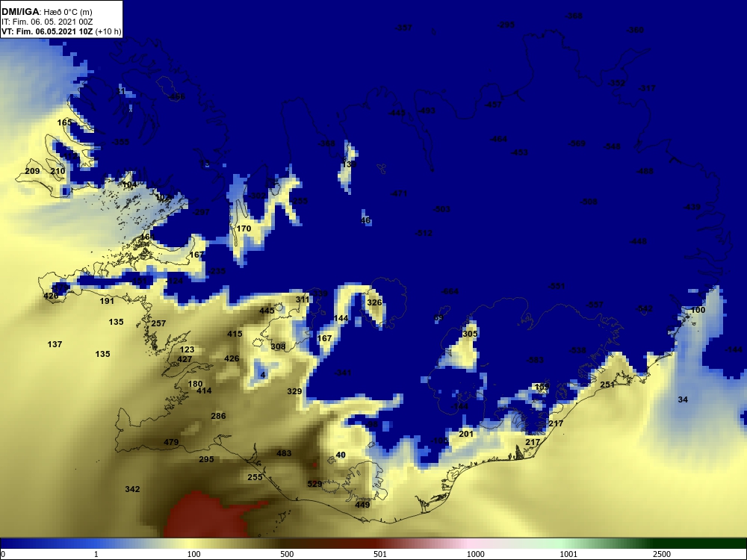The image size is (747, 560).
Task: Click the map value '210'
Action: coord(58,172)
